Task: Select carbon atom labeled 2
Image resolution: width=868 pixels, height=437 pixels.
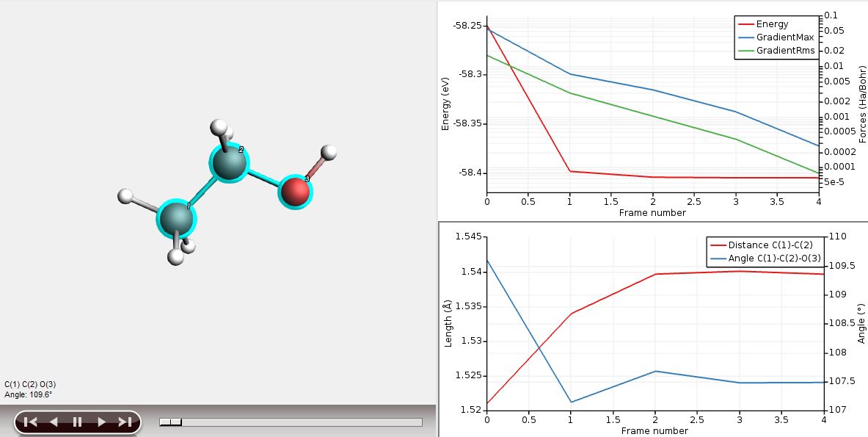Action: 230,163
